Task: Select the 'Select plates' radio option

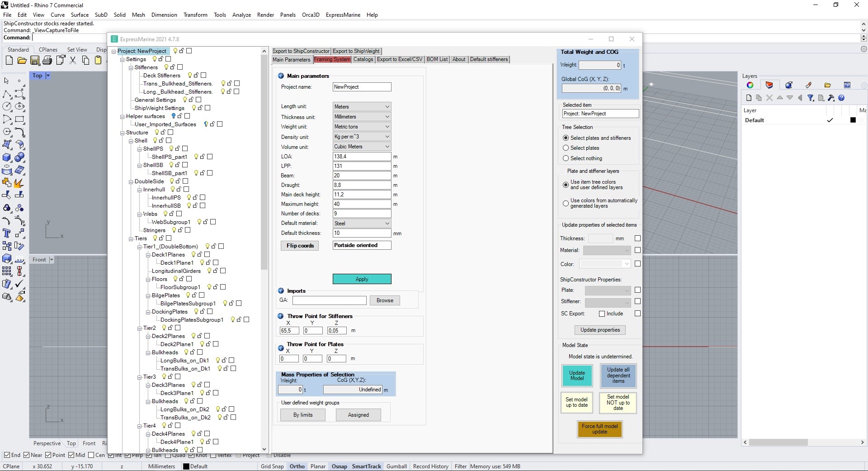Action: 566,148
